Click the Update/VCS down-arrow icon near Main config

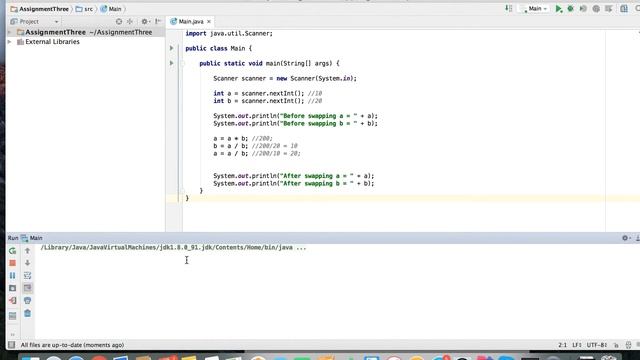pyautogui.click(x=509, y=9)
